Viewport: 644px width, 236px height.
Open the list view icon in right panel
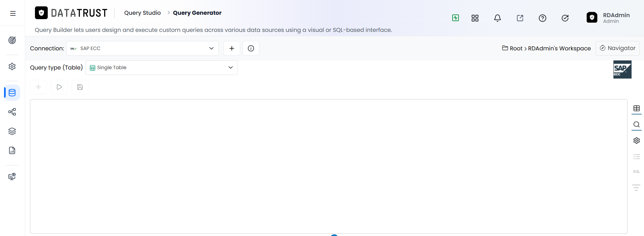[637, 156]
